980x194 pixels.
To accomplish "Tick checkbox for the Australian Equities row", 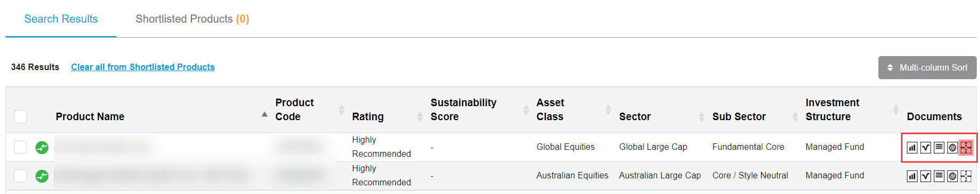I will [20, 176].
